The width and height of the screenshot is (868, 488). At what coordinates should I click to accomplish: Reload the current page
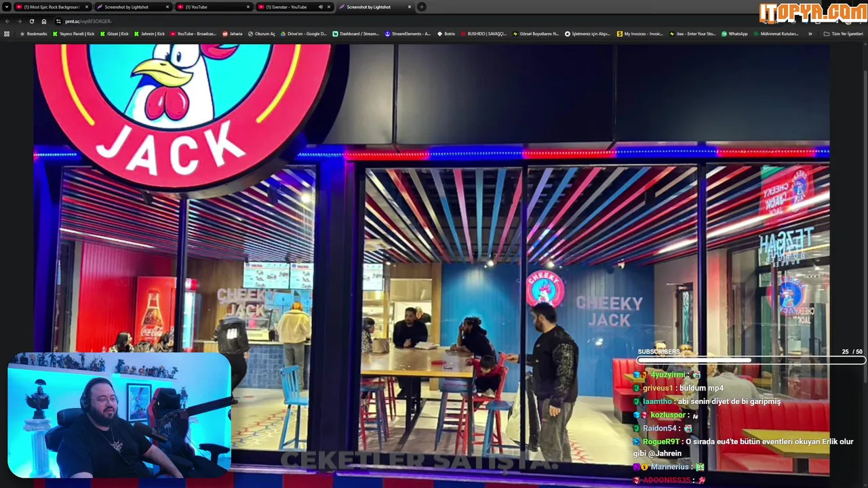pyautogui.click(x=31, y=21)
